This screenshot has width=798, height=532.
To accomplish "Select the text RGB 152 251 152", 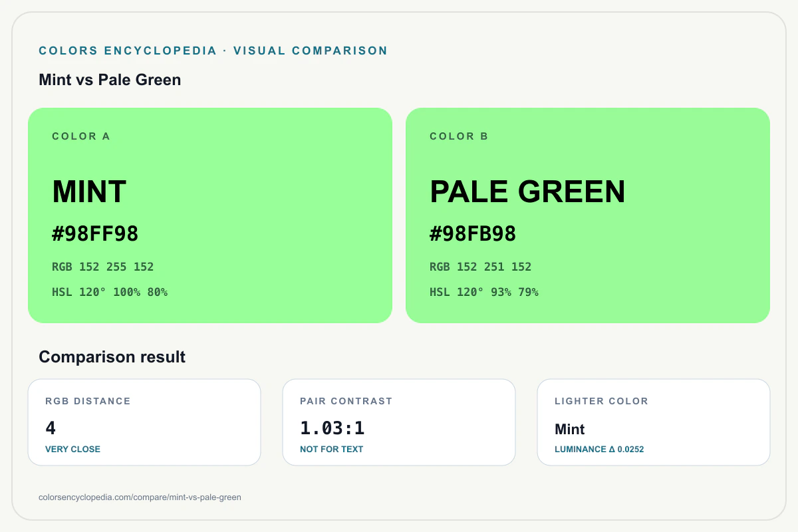I will click(x=481, y=267).
